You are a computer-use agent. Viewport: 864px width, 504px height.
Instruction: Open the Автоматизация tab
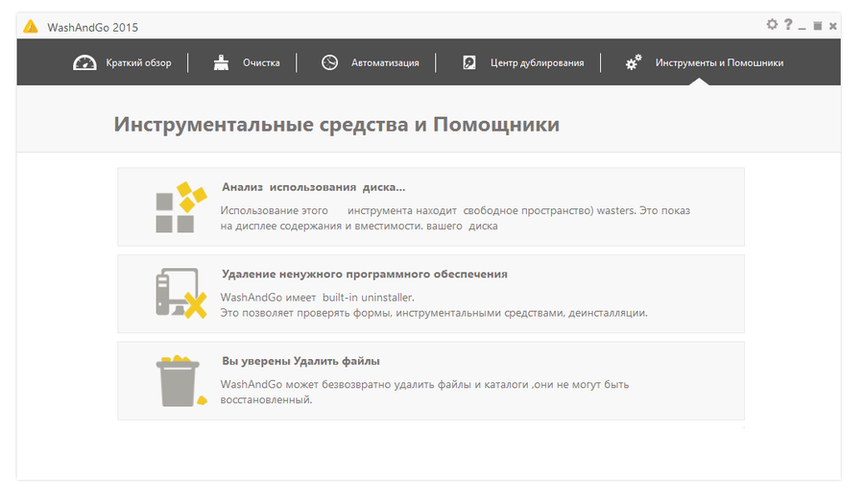(371, 62)
